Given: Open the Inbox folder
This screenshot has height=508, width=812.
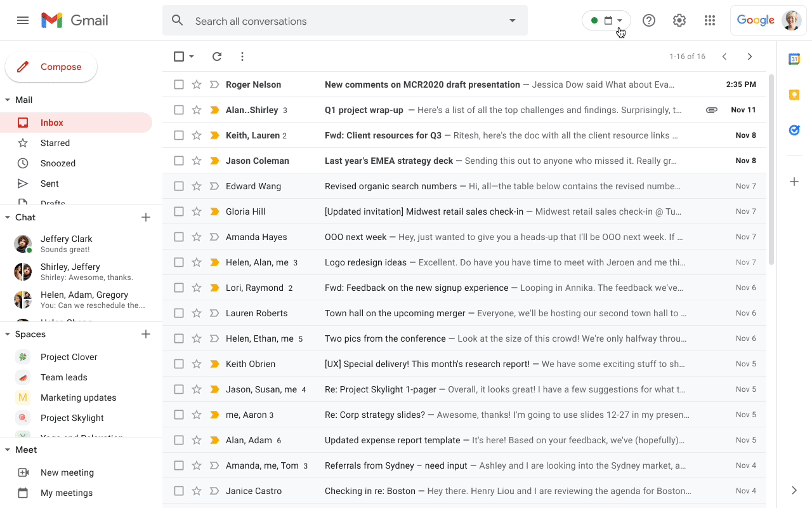Looking at the screenshot, I should pos(76,123).
